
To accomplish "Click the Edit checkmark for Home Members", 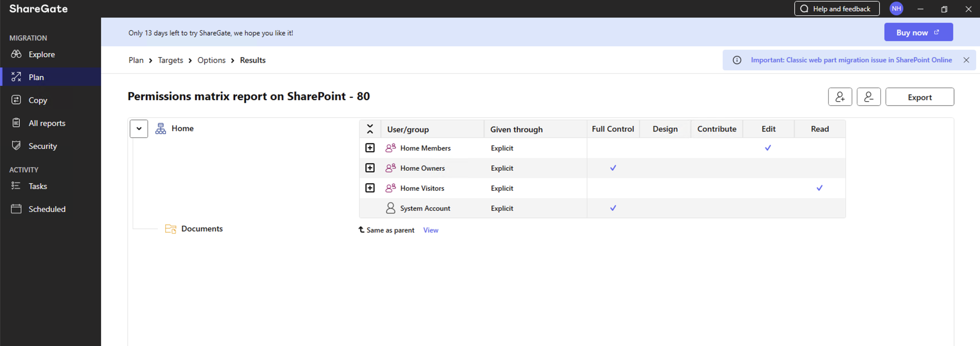I will [768, 148].
